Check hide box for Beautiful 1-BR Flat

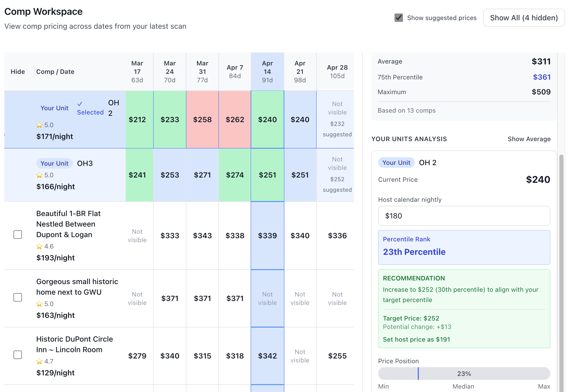coord(18,235)
